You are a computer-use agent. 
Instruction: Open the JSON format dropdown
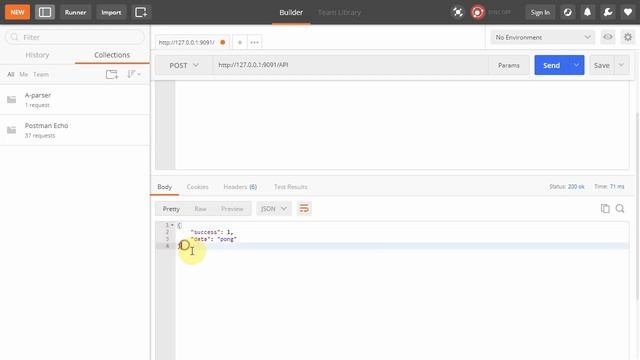click(273, 209)
